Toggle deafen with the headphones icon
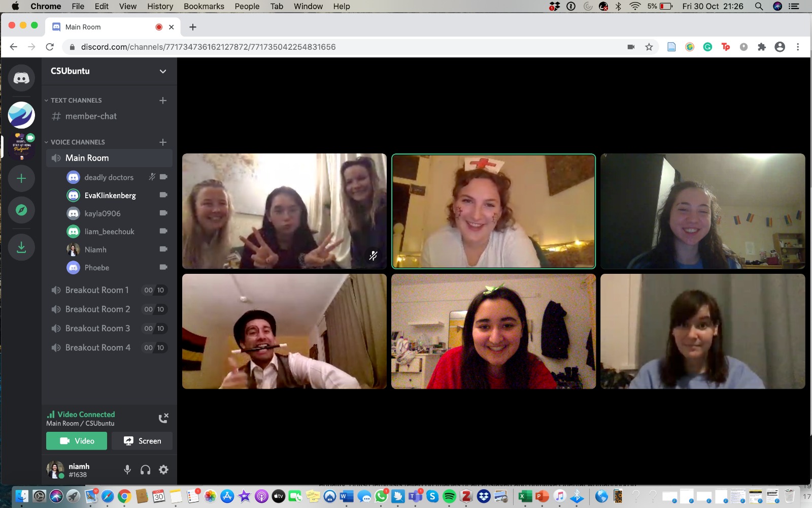This screenshot has height=508, width=812. pyautogui.click(x=146, y=470)
